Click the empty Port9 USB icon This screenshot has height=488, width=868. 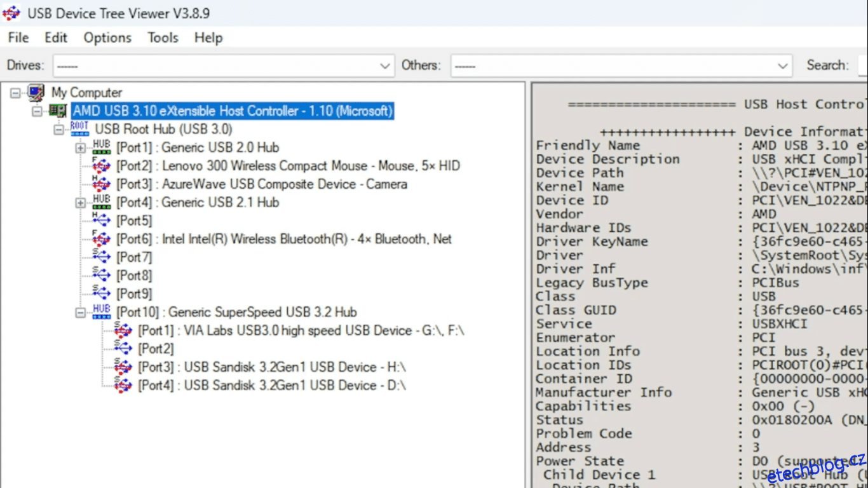point(101,294)
